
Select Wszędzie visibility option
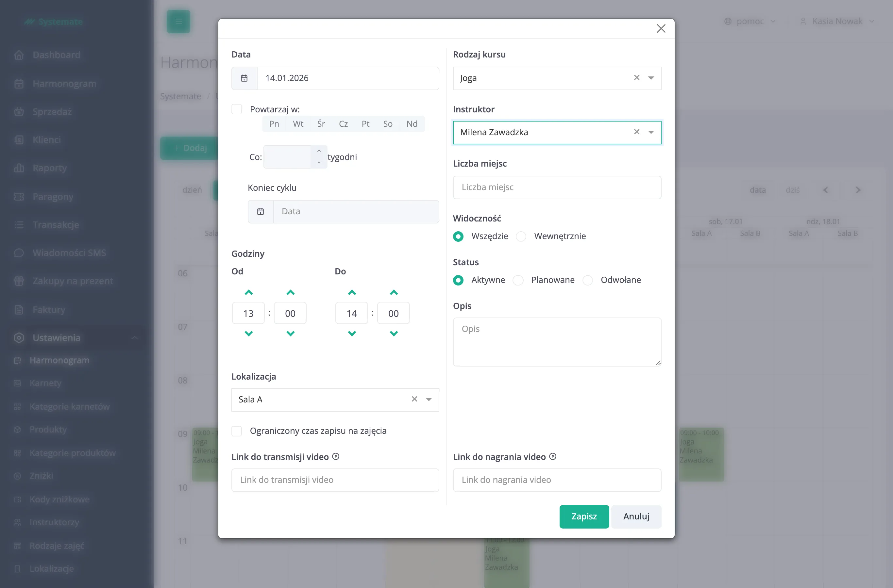pyautogui.click(x=458, y=236)
